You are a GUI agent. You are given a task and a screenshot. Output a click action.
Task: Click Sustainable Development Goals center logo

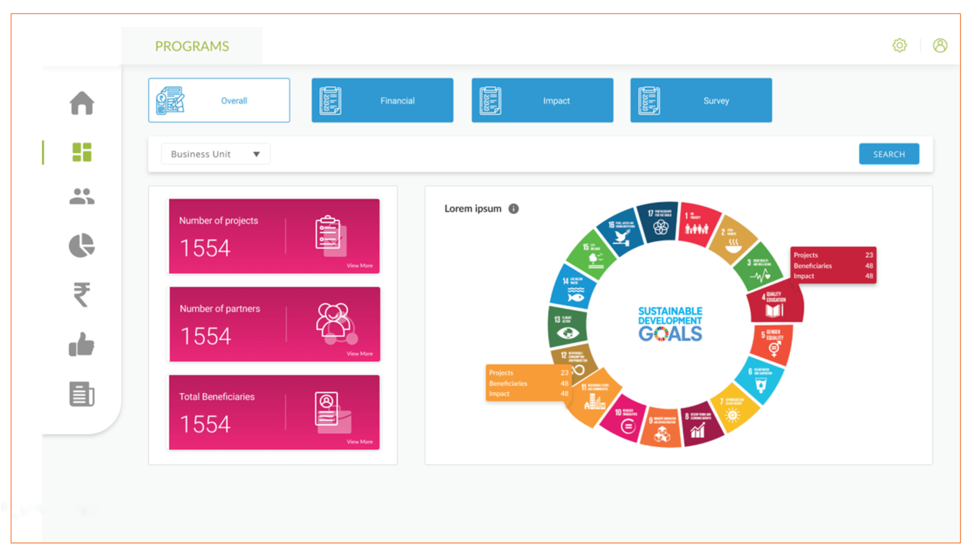670,324
